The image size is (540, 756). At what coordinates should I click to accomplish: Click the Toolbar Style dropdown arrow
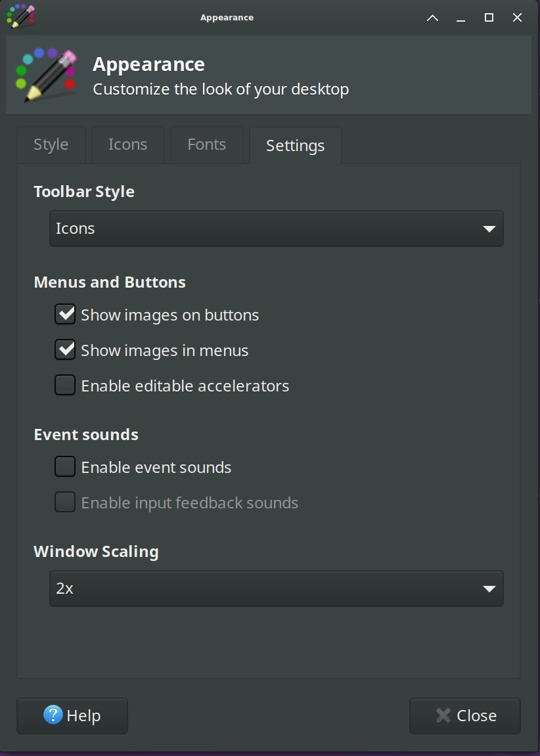pyautogui.click(x=489, y=229)
